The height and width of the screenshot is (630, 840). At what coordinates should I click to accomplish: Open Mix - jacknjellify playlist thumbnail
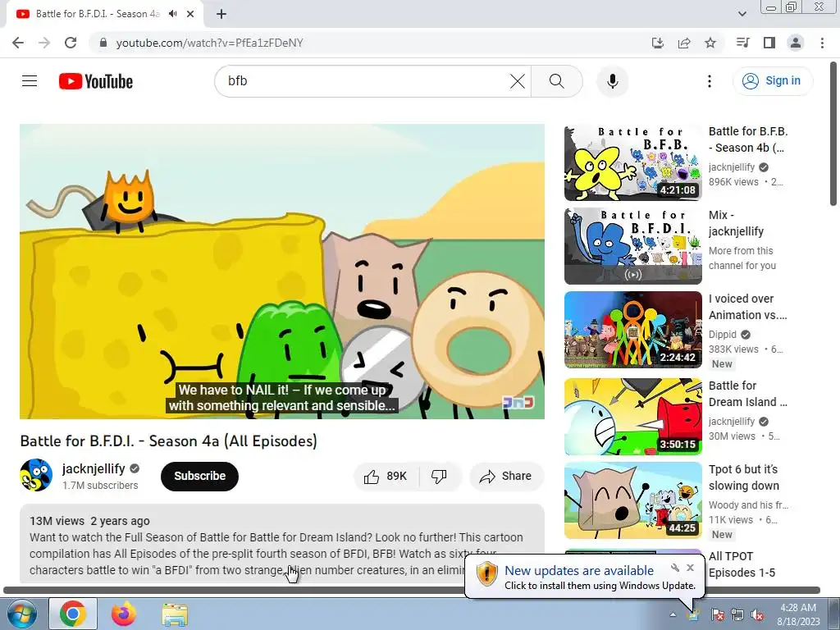point(632,246)
